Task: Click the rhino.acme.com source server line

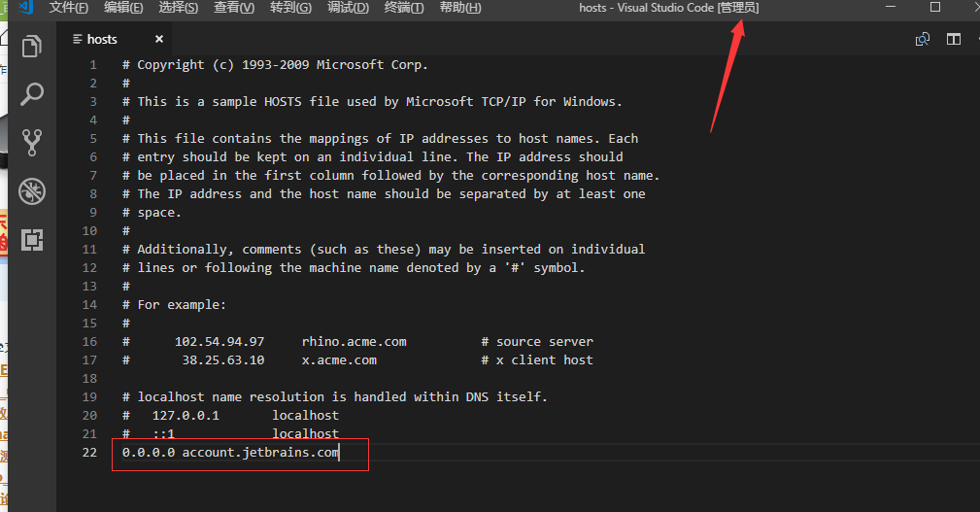Action: coord(357,341)
